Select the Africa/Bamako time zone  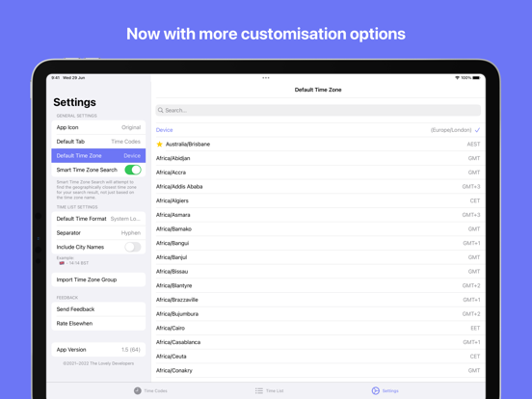(318, 229)
